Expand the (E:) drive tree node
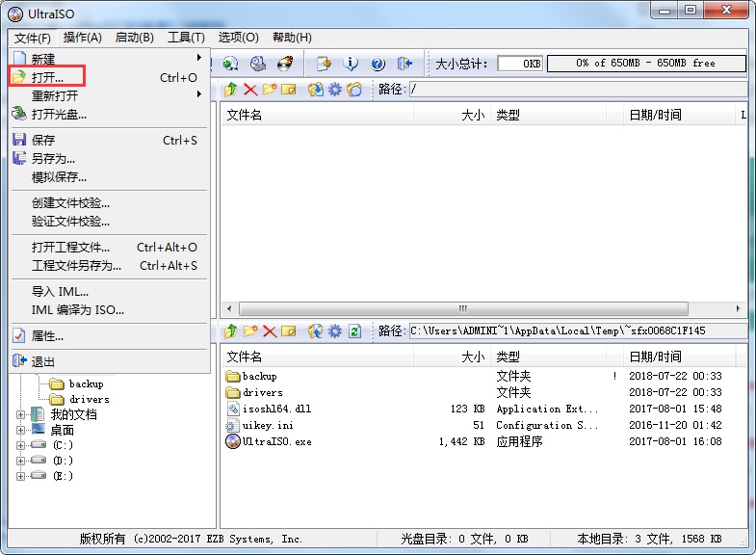Screen dimensions: 756x555 point(20,476)
